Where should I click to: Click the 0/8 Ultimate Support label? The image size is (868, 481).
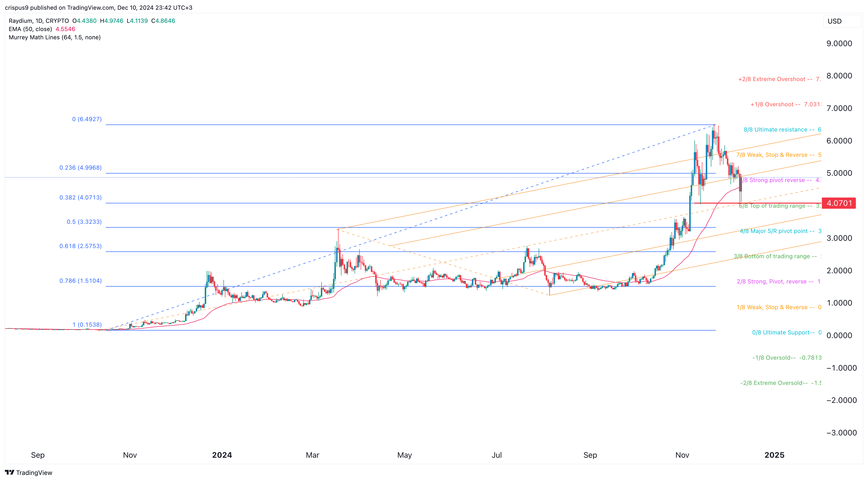point(786,332)
